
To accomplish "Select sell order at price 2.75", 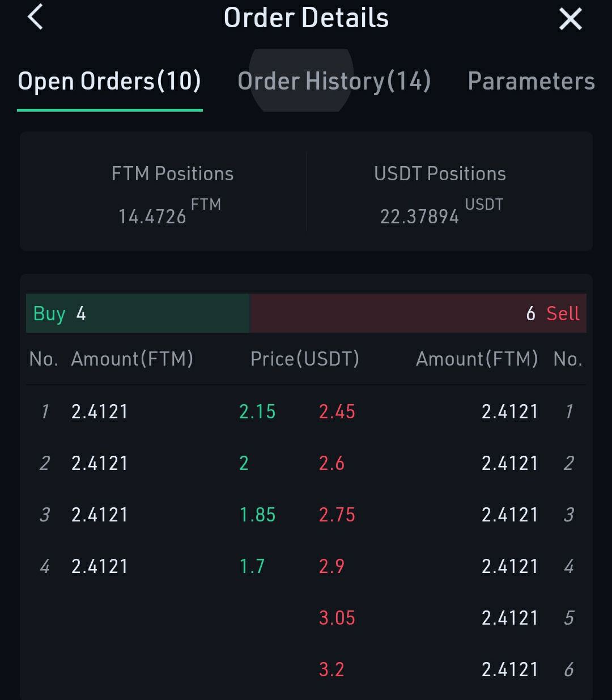I will pyautogui.click(x=337, y=515).
